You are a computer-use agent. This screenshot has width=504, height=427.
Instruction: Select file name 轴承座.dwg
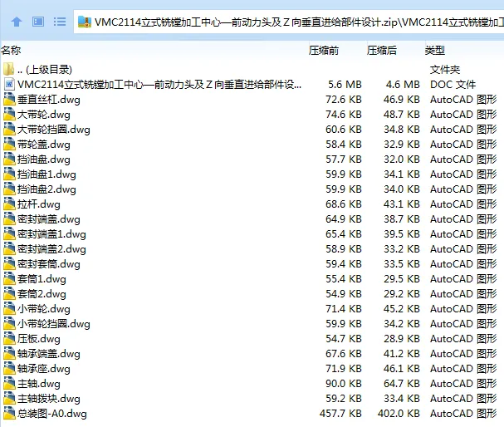[44, 369]
